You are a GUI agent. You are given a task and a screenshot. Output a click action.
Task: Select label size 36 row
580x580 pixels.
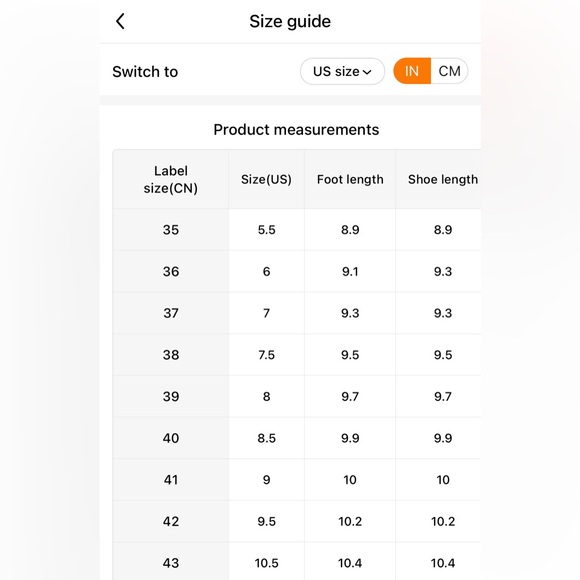point(297,272)
